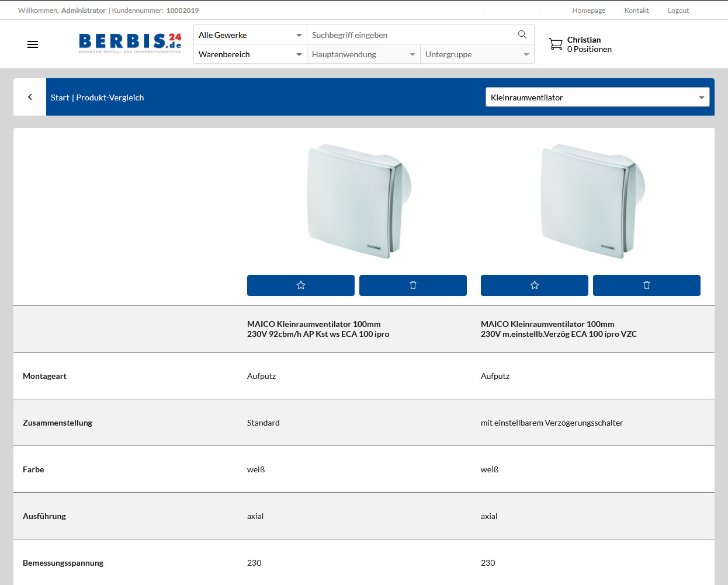Click the 'Standard' Zusammenstellung value

pos(264,423)
